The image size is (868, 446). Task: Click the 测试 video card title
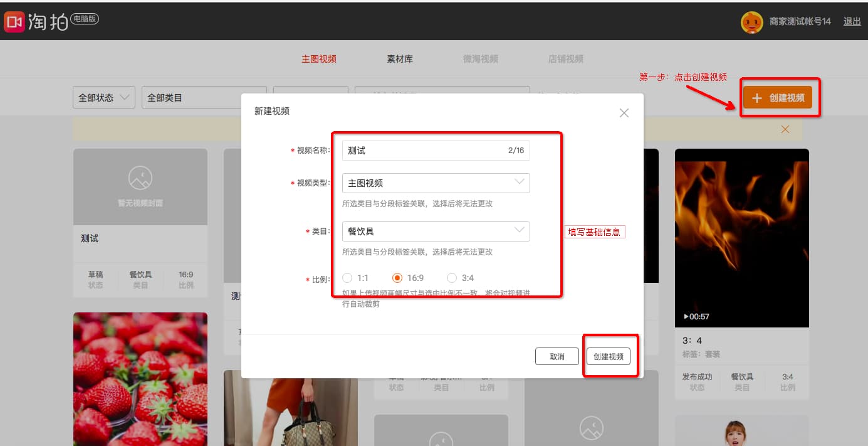[x=90, y=238]
